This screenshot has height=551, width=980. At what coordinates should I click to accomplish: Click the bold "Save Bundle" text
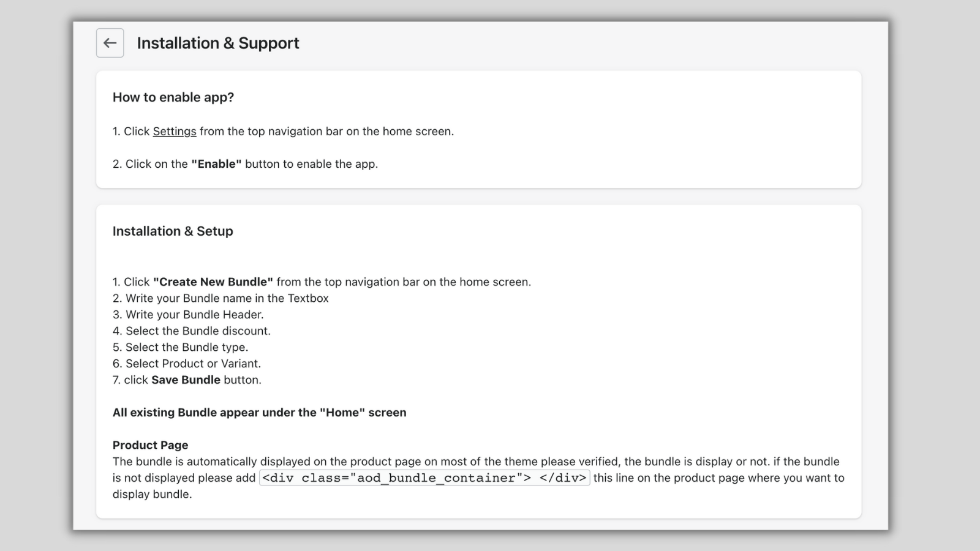click(x=186, y=380)
